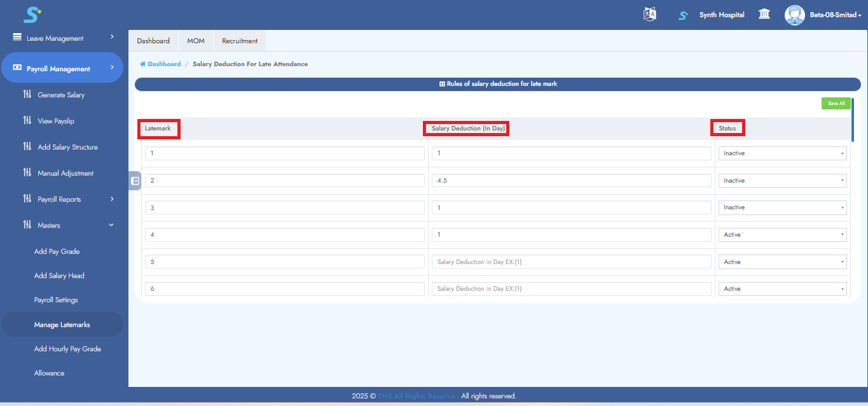Click the View Payslip sliders icon

coord(27,121)
